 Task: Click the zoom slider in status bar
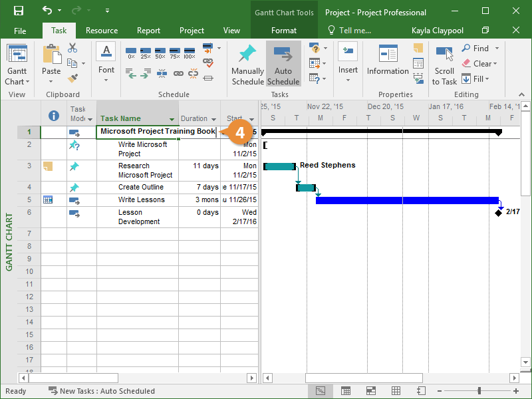click(479, 391)
